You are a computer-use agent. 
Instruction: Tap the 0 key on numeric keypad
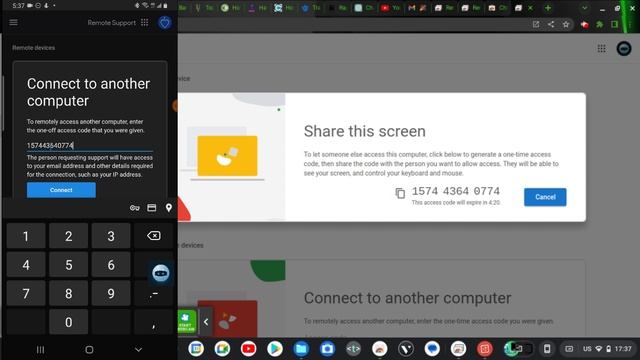69,322
